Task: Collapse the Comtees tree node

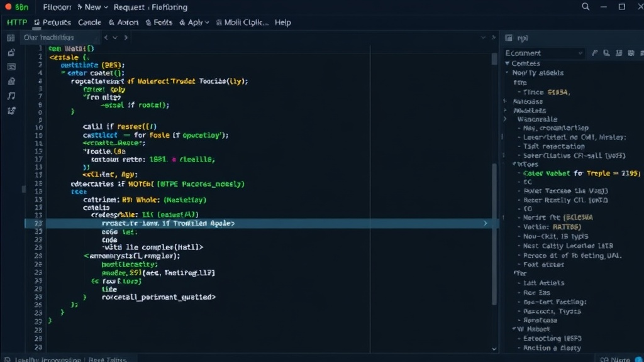Action: tap(508, 63)
